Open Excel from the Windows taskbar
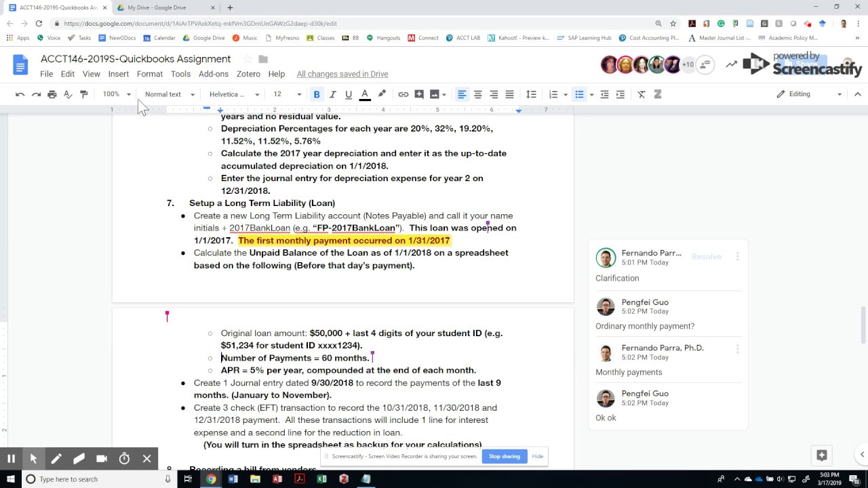This screenshot has width=868, height=488. point(321,479)
